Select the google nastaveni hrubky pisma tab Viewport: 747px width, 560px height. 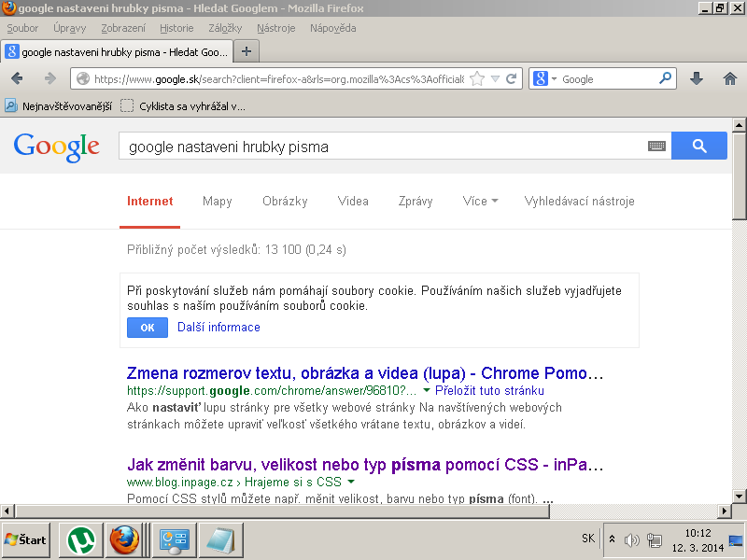click(118, 52)
